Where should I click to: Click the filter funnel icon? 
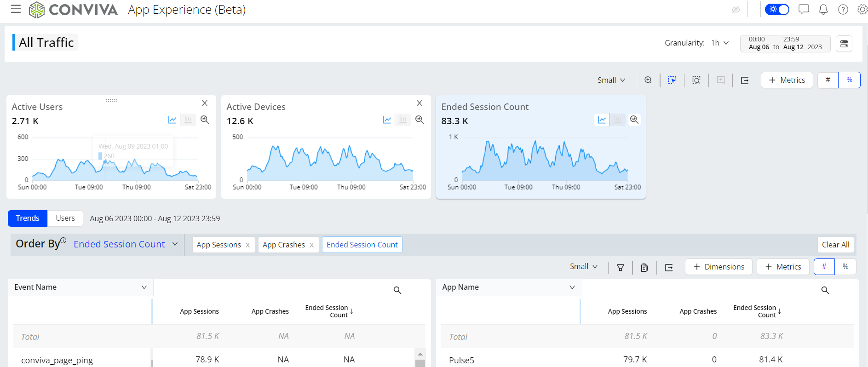620,267
